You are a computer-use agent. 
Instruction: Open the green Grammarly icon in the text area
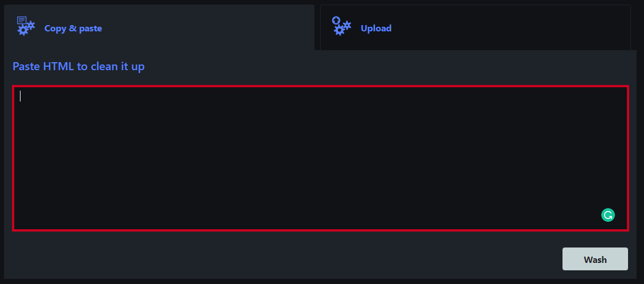coord(608,215)
